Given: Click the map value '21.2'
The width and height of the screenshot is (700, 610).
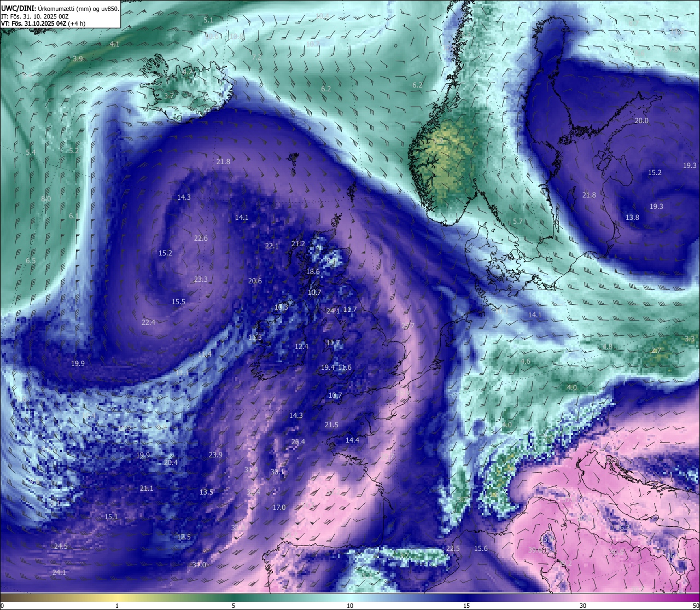Looking at the screenshot, I should 298,243.
